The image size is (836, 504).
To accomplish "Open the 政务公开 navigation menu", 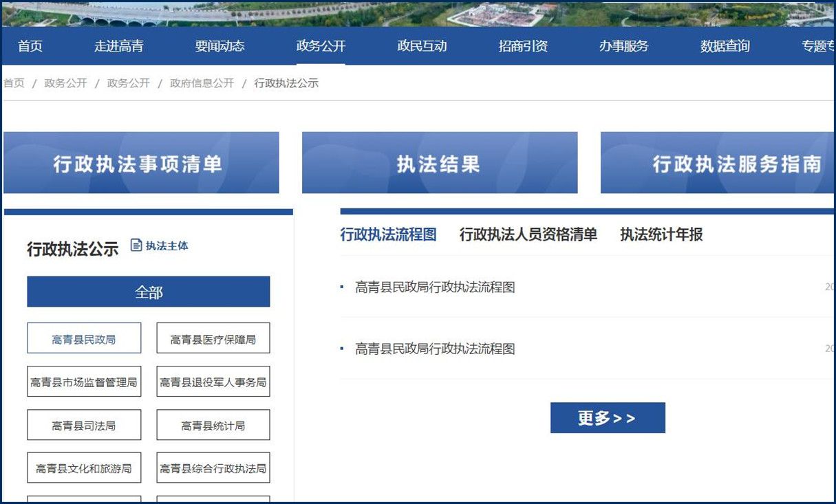I will 321,46.
